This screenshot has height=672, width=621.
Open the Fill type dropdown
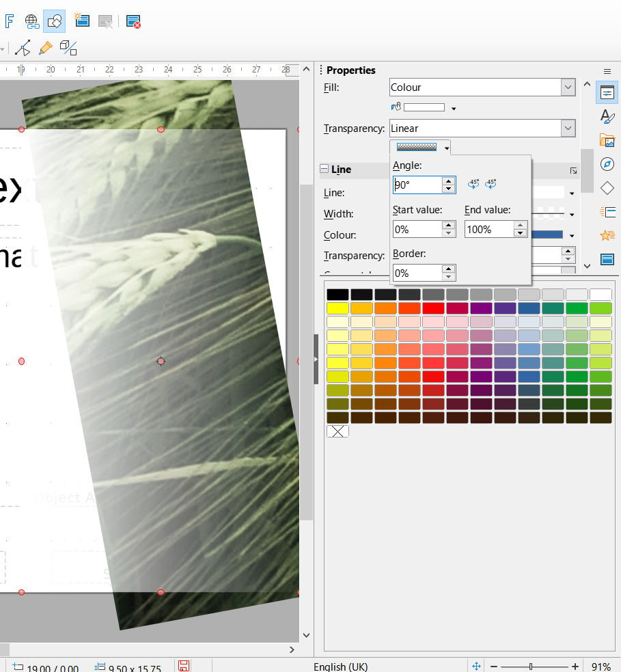coord(568,88)
